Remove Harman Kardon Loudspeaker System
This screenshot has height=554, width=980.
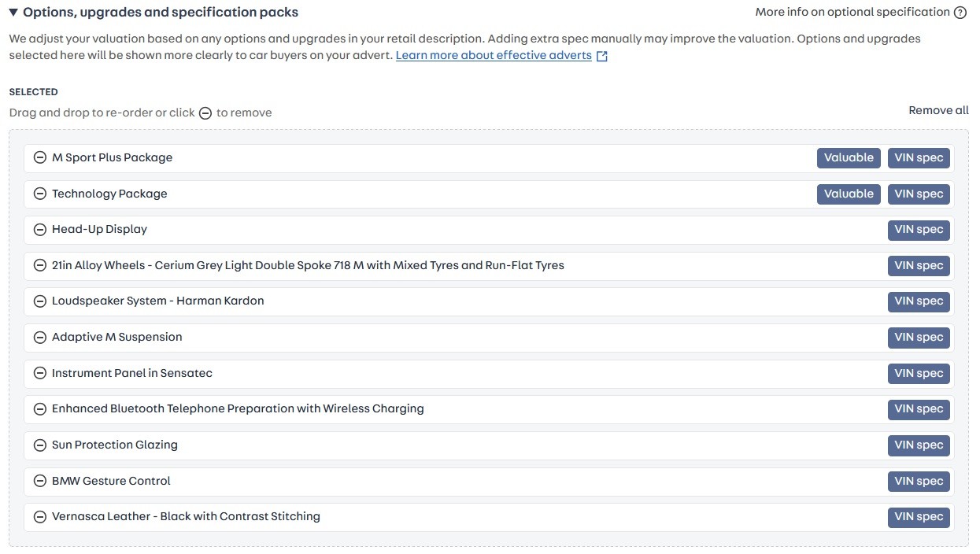[39, 301]
